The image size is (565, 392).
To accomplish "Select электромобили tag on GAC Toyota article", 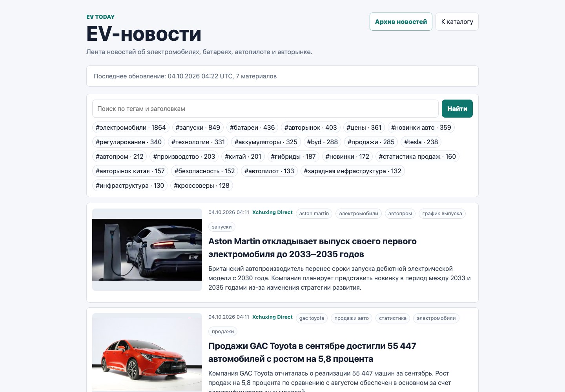I will coord(436,318).
